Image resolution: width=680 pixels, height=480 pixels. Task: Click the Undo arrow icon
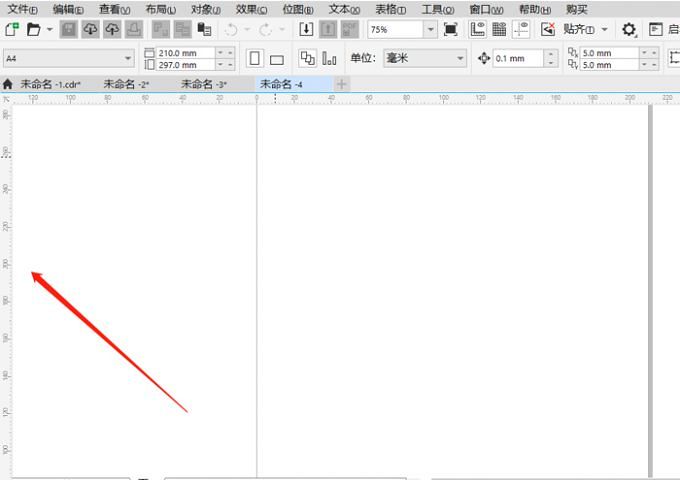coord(231,29)
